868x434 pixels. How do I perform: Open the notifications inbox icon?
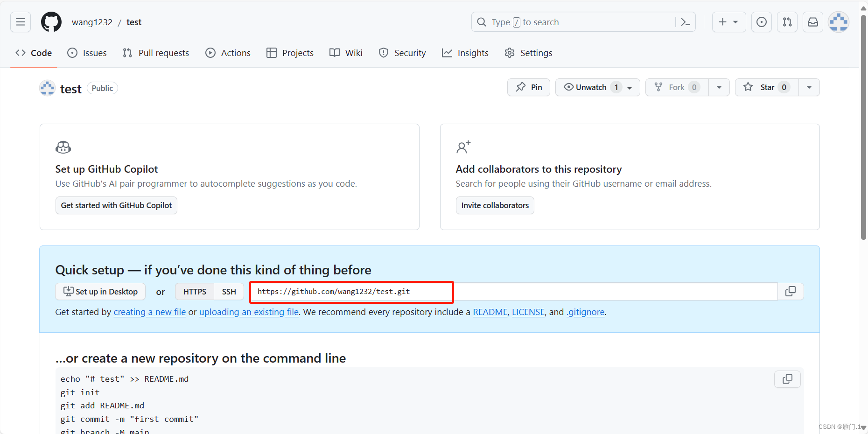point(813,22)
